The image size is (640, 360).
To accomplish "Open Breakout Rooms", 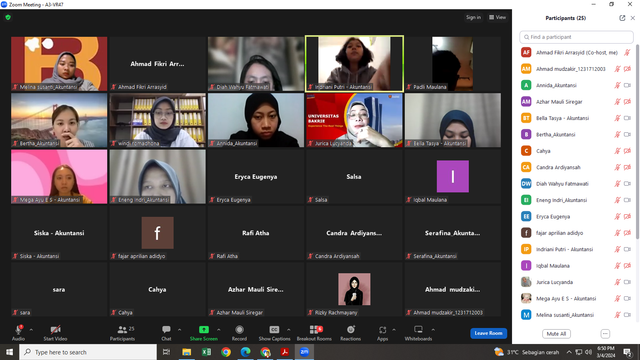I will pyautogui.click(x=314, y=333).
